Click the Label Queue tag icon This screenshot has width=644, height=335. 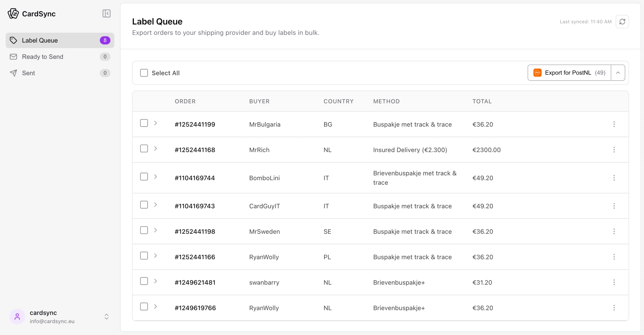click(x=13, y=40)
